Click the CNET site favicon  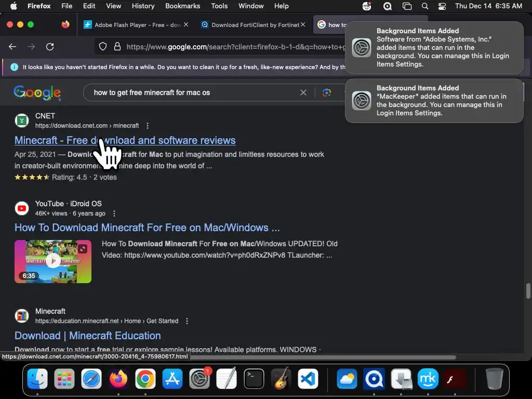pyautogui.click(x=22, y=121)
